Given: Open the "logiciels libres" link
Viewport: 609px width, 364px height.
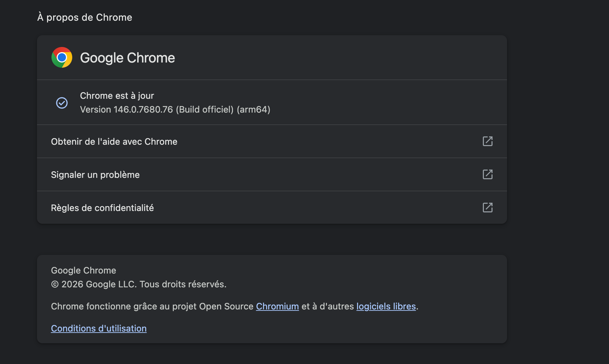Looking at the screenshot, I should [386, 306].
